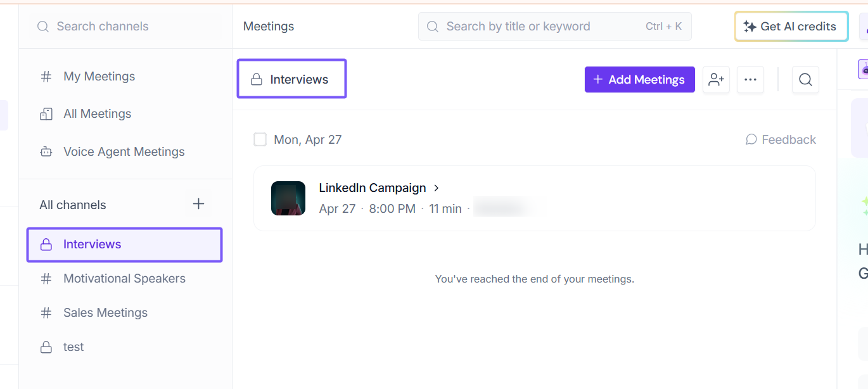Click the lock icon beside sidebar Interviews
868x389 pixels.
46,245
